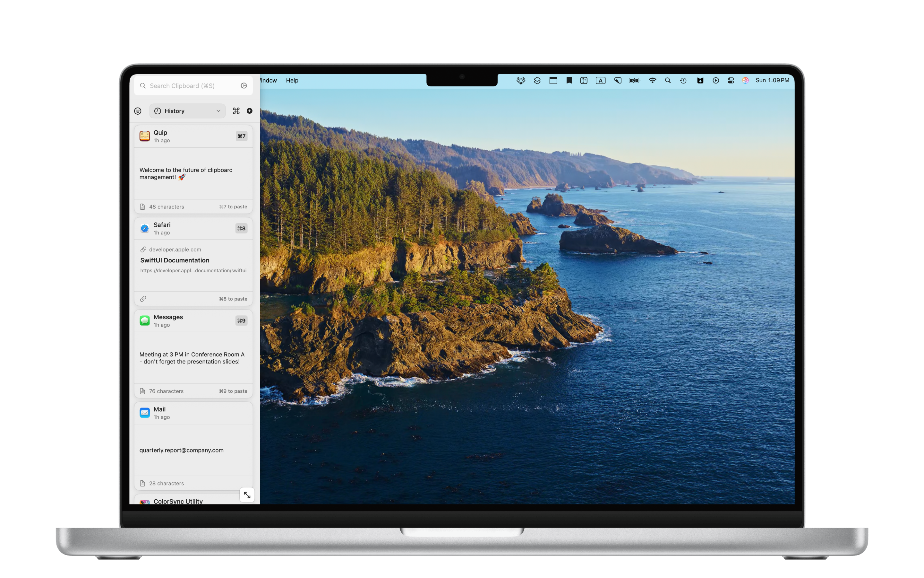Screen dimensions: 924x578
Task: Click the 76 characters label
Action: [167, 391]
